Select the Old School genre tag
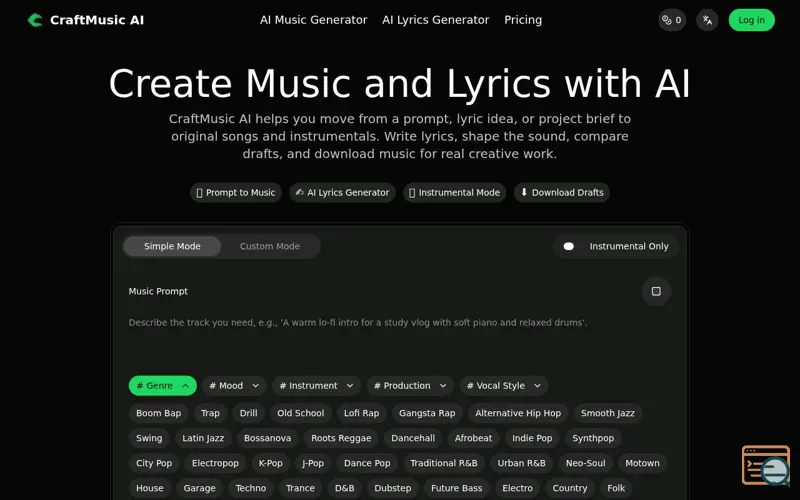The image size is (800, 500). coord(301,413)
